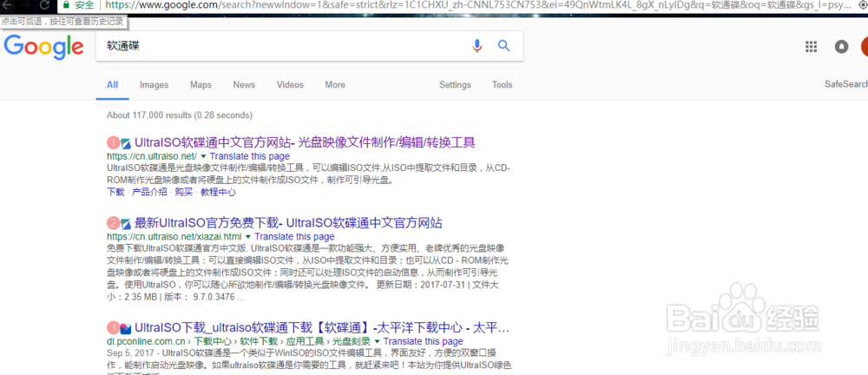Screen dimensions: 868x375
Task: Switch to the Images tab
Action: click(154, 85)
